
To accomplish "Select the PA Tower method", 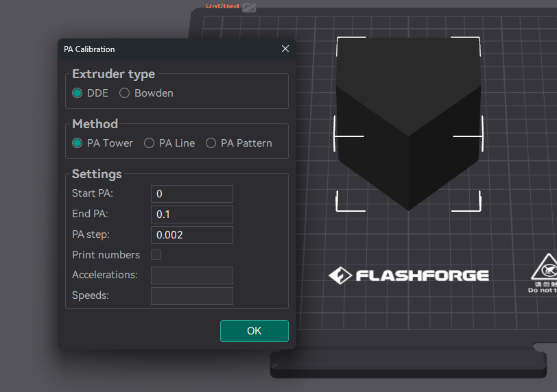I will pyautogui.click(x=78, y=143).
